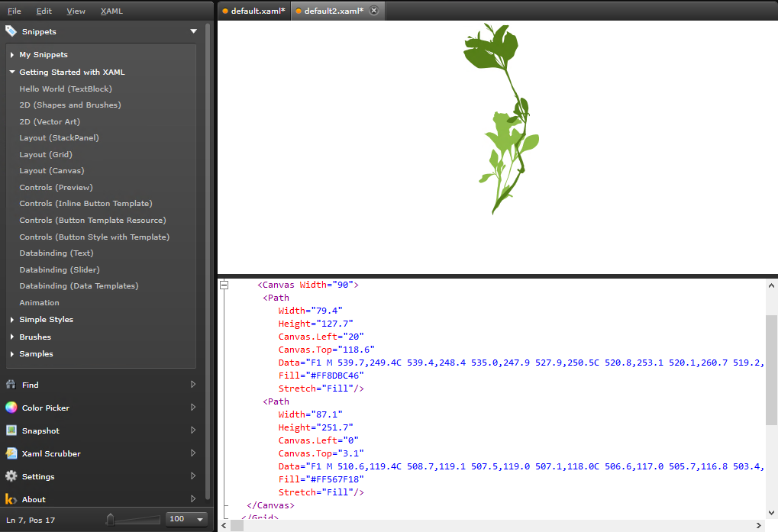
Task: Select Controls (Inline Button Template) snippet
Action: [x=86, y=203]
